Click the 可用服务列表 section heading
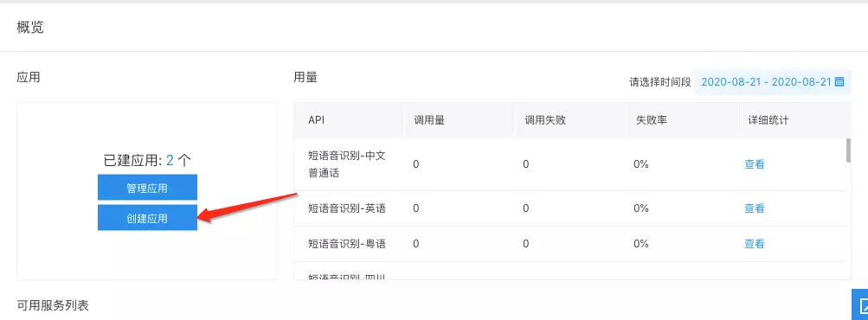The image size is (868, 320). coord(53,305)
